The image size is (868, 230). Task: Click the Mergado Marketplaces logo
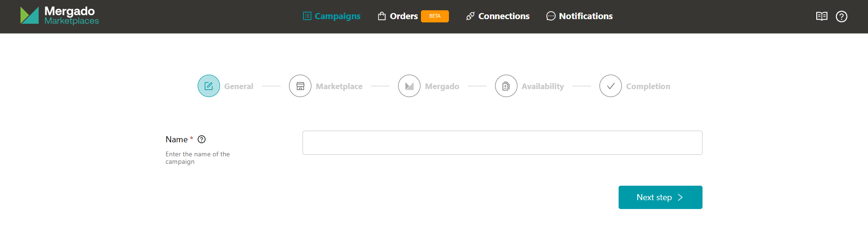60,16
